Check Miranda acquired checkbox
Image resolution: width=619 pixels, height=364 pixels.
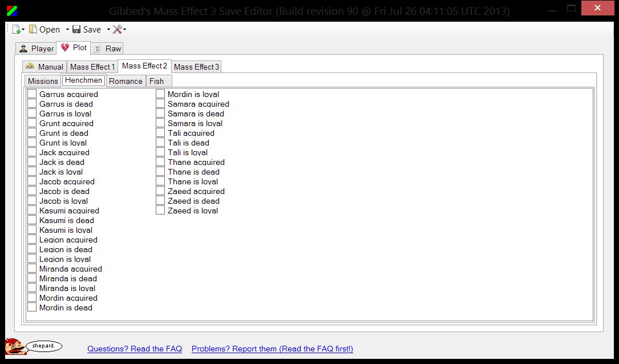[x=32, y=269]
